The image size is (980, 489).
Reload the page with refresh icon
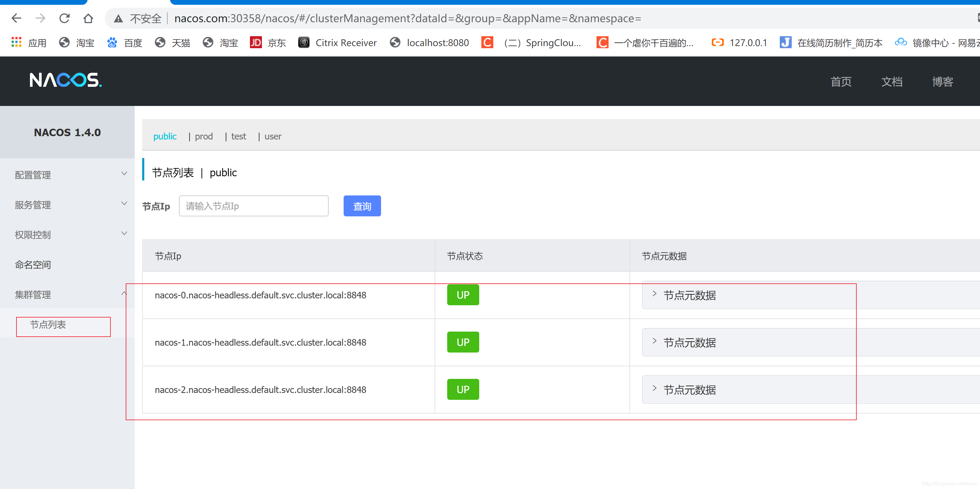pos(64,18)
